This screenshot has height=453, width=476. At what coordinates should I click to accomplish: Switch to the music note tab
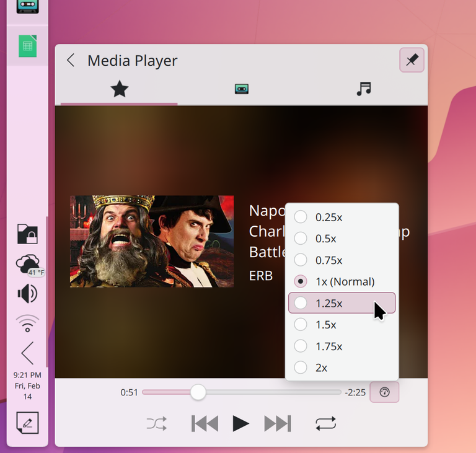pos(364,89)
